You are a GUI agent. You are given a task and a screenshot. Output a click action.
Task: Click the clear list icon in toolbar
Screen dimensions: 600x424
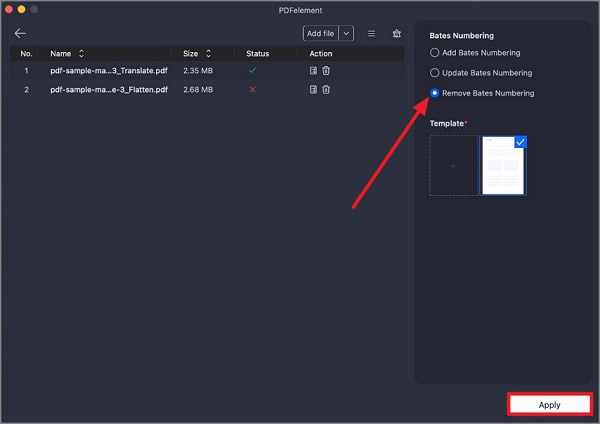[x=397, y=33]
